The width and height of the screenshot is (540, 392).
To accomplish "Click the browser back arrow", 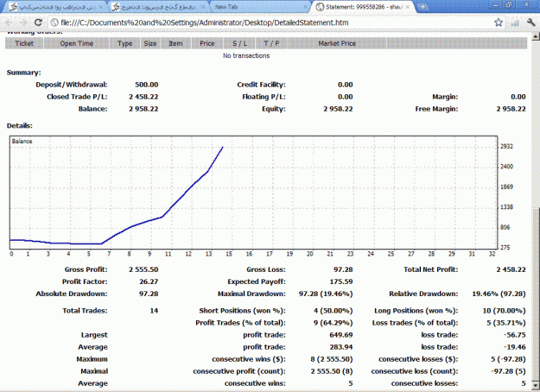I will (x=9, y=22).
